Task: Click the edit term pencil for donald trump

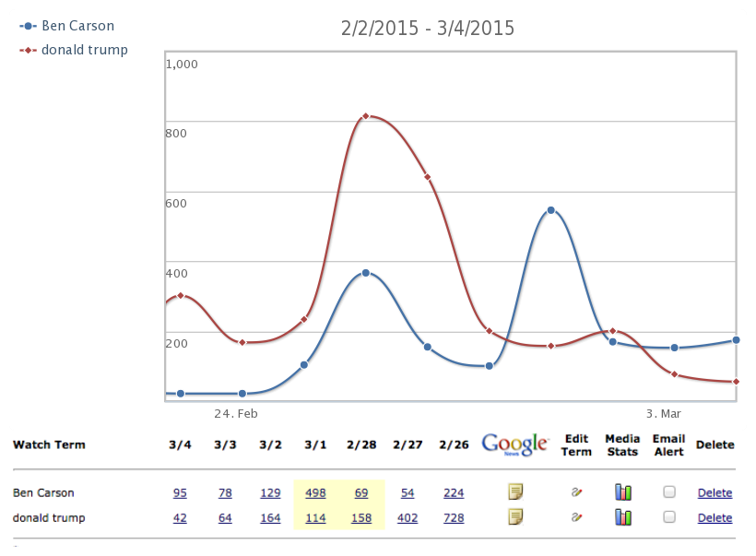Action: pos(576,517)
